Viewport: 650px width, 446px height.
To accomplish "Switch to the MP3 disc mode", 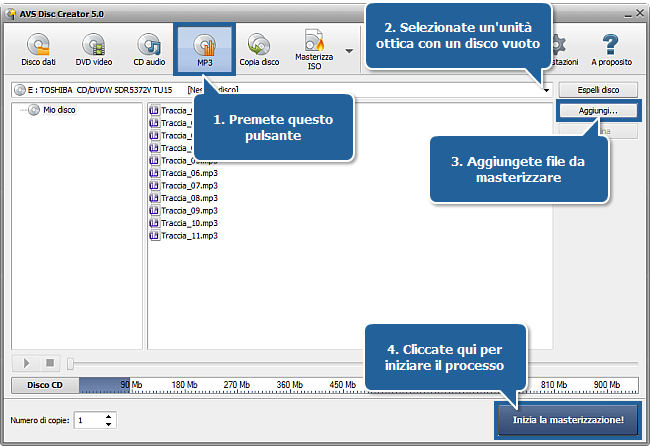I will pos(204,50).
